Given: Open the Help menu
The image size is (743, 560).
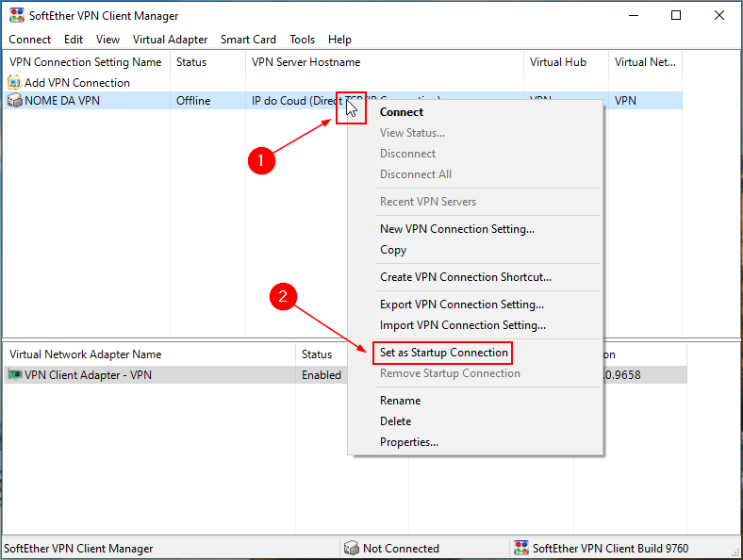Looking at the screenshot, I should click(339, 40).
